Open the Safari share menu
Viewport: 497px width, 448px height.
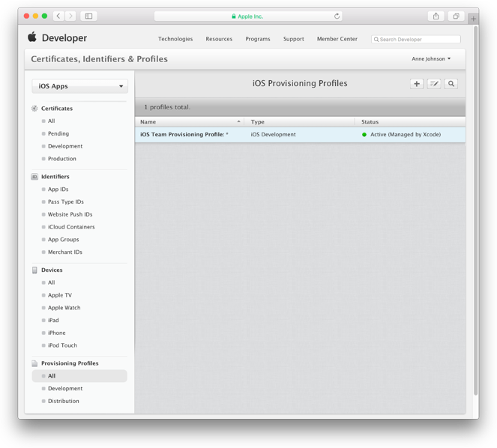pyautogui.click(x=436, y=16)
